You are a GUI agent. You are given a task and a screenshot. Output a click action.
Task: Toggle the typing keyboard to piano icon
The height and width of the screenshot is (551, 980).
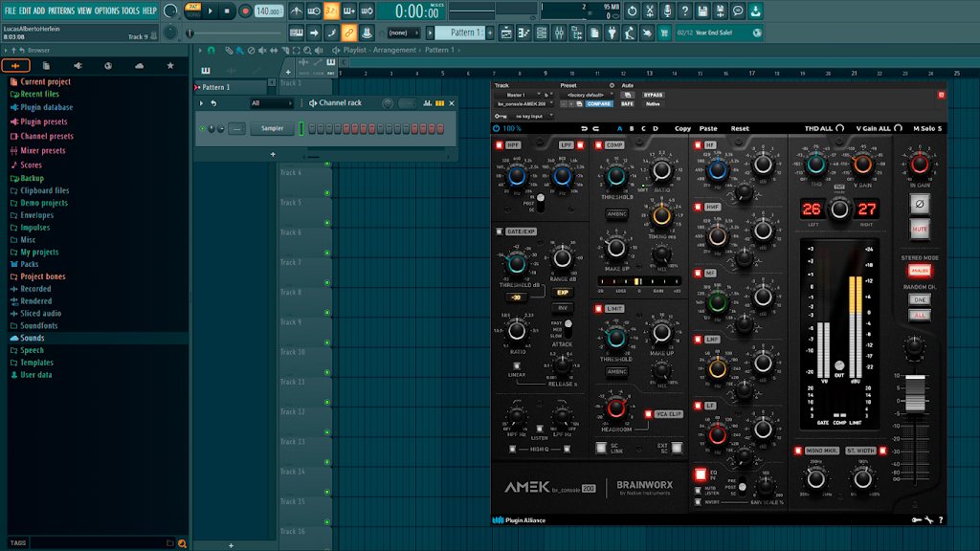(x=297, y=33)
